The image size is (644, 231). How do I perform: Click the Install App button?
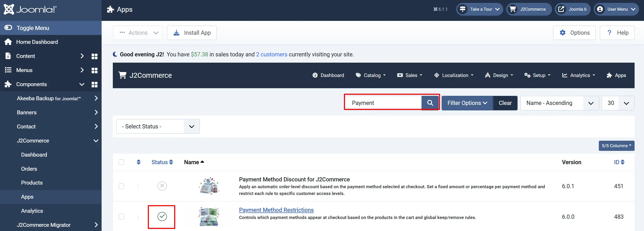[x=192, y=33]
